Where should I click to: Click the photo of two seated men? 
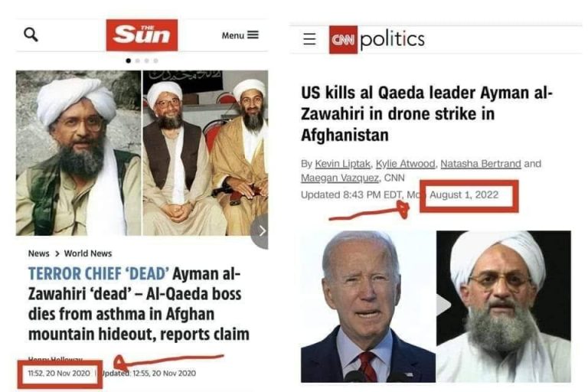pyautogui.click(x=205, y=153)
